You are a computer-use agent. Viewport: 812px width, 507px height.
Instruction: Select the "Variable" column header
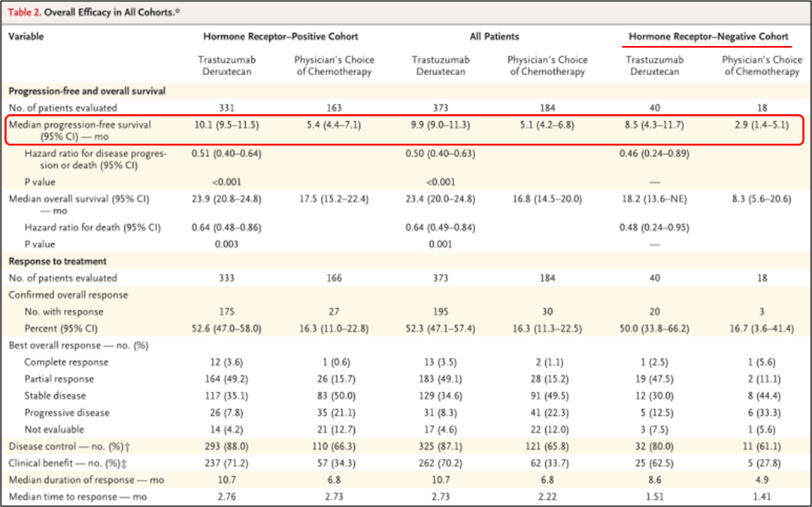(26, 37)
